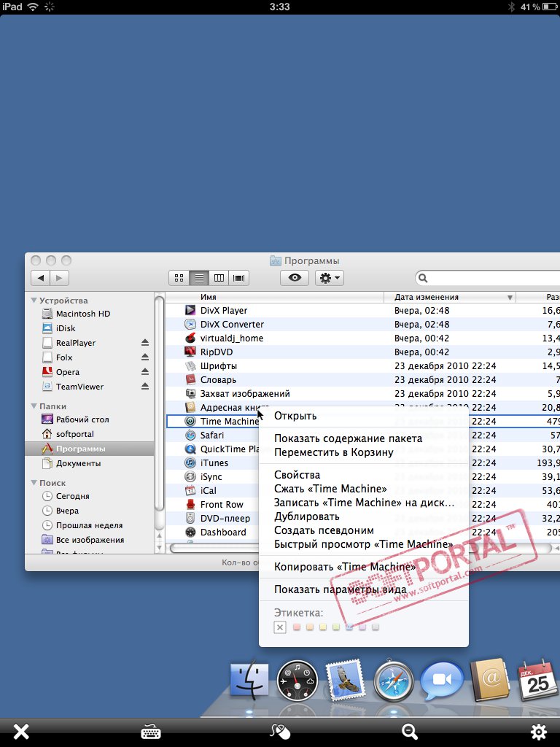560x747 pixels.
Task: Eject the Opera volume
Action: tap(145, 371)
